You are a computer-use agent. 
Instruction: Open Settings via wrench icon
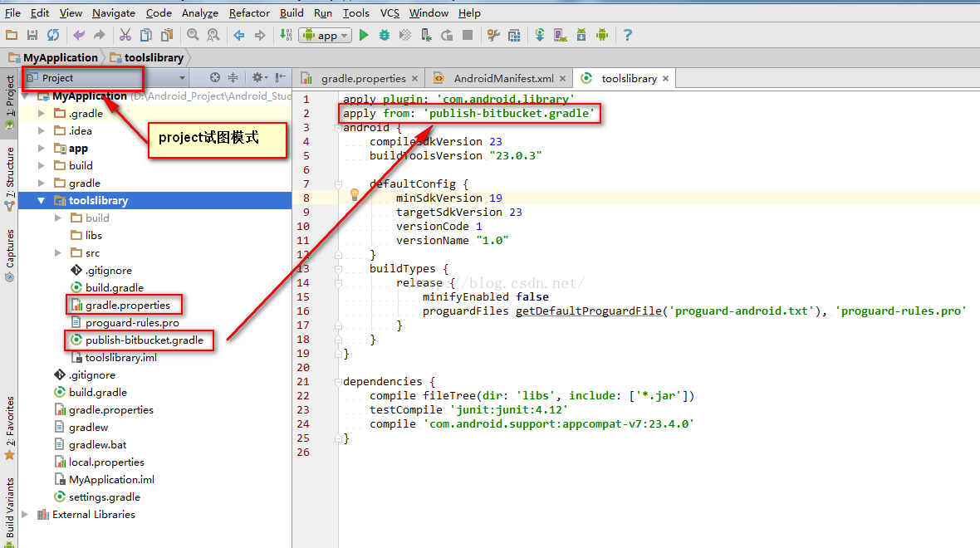[x=493, y=36]
